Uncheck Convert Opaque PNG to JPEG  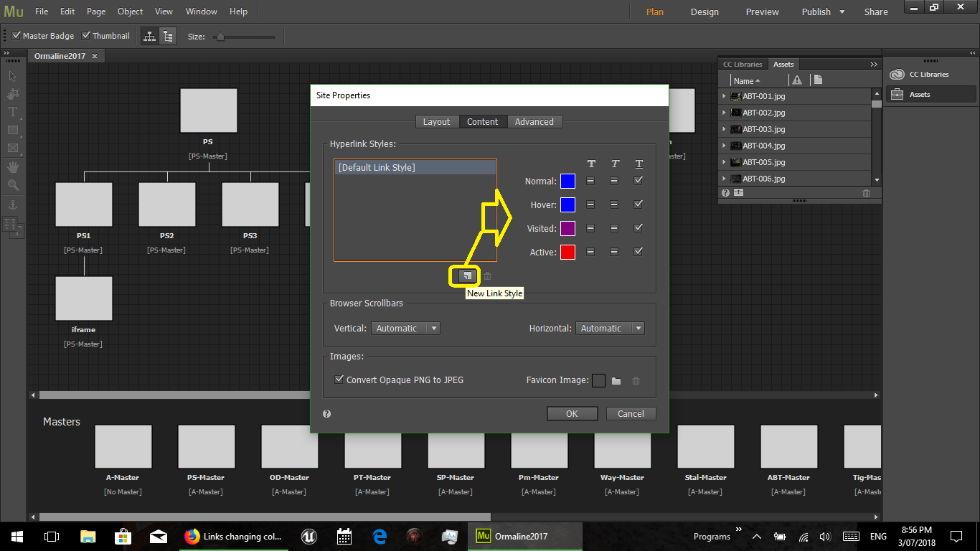[x=339, y=380]
